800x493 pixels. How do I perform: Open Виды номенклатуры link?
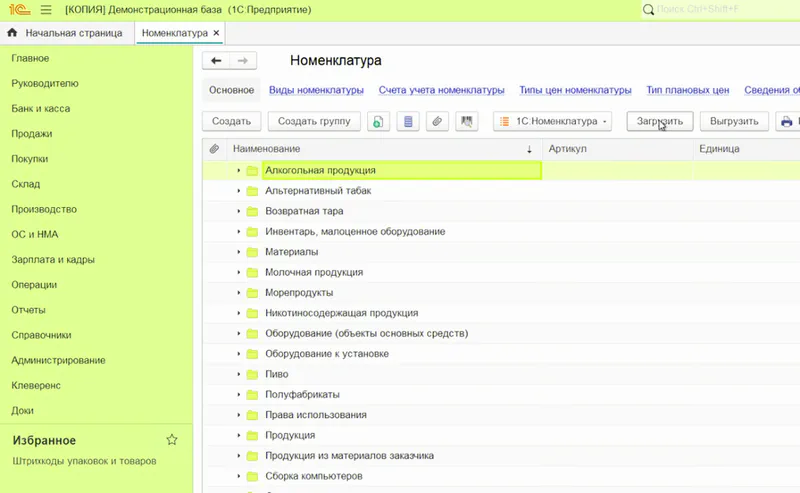pyautogui.click(x=316, y=90)
